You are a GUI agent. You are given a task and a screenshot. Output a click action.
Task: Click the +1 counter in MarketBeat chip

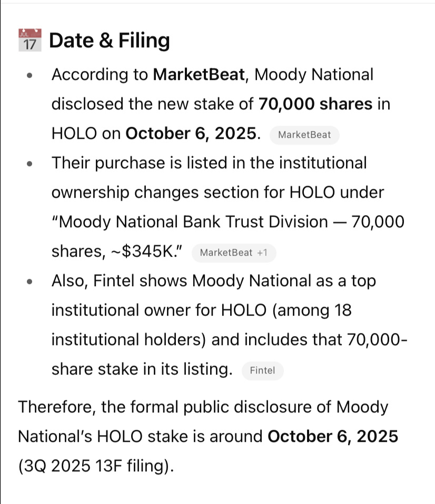[x=262, y=253]
